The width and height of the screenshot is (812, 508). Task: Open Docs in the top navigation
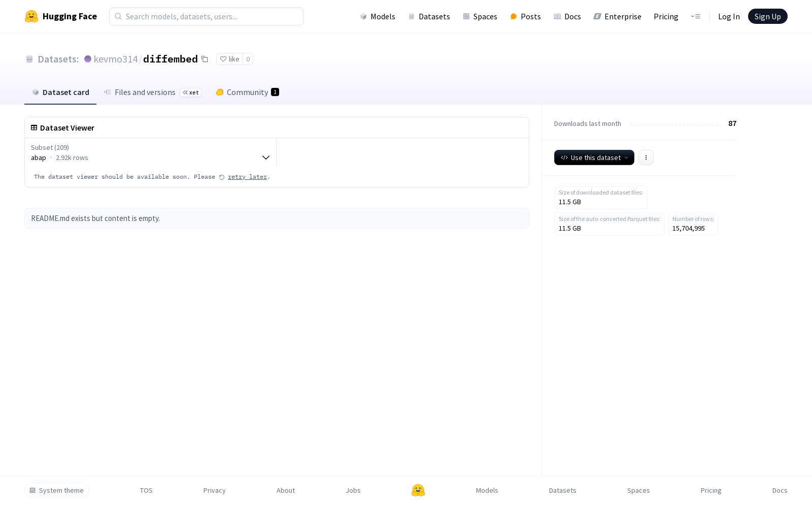(x=567, y=16)
